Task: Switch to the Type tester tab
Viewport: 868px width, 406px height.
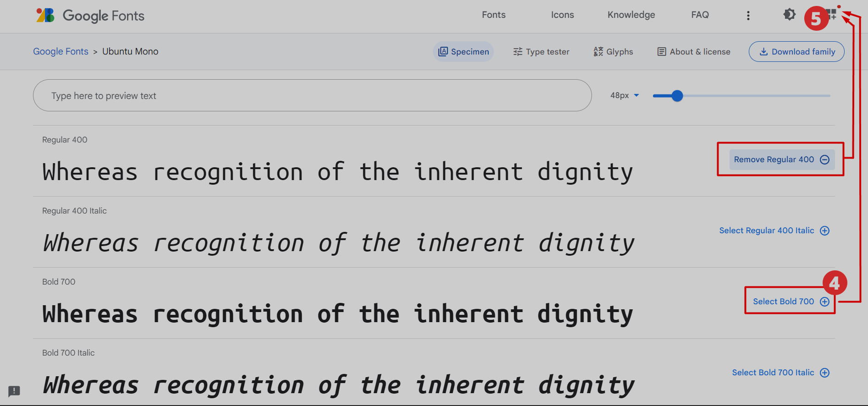Action: pyautogui.click(x=541, y=52)
